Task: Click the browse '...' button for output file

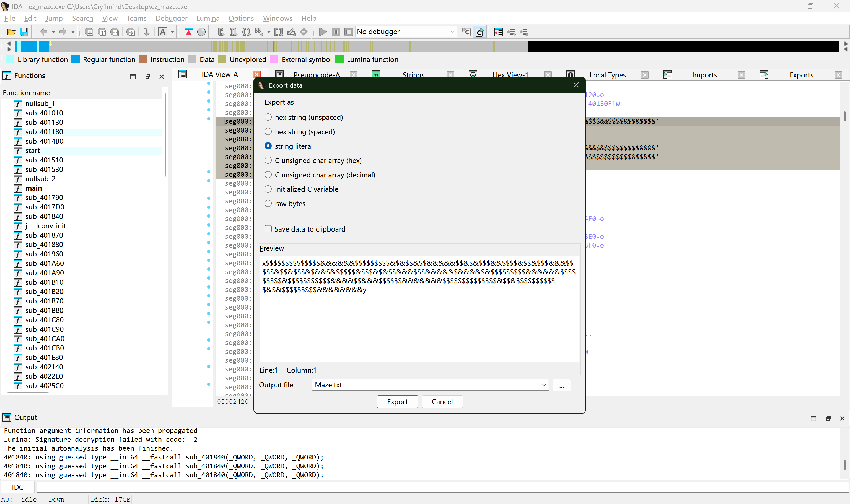Action: coord(561,385)
